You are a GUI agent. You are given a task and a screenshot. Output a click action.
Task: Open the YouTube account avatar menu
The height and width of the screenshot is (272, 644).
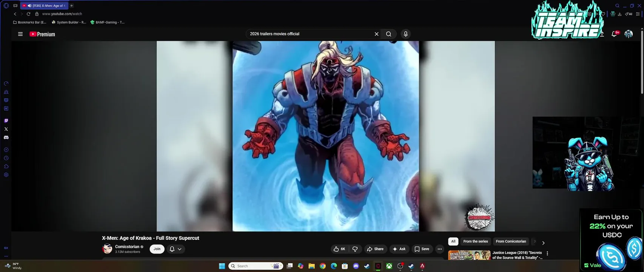[629, 34]
